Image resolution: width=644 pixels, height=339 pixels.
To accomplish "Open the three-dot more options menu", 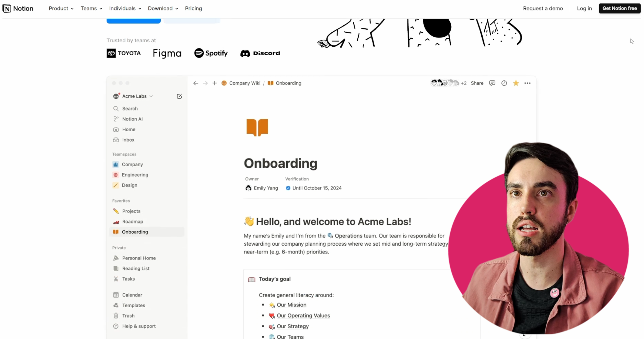I will [528, 83].
